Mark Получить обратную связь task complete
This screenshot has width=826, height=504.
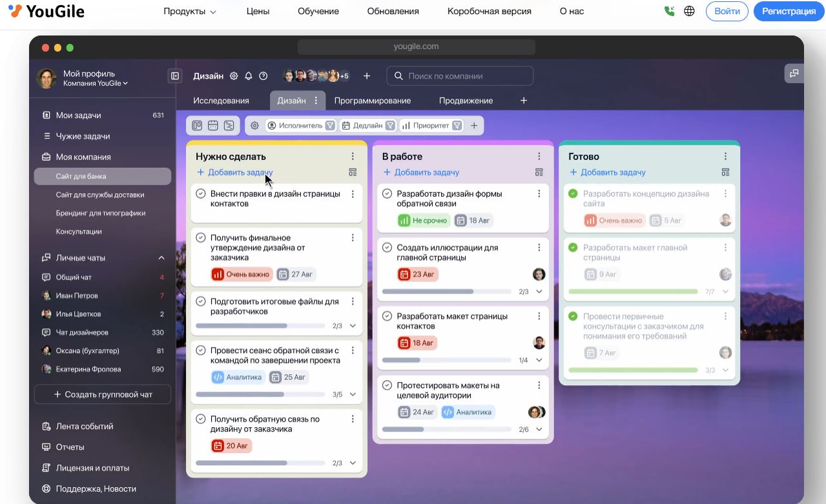click(x=201, y=419)
